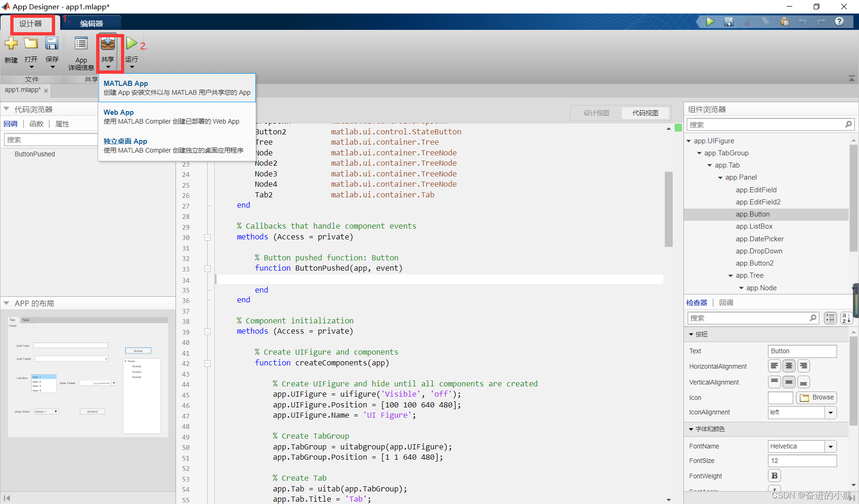This screenshot has width=859, height=504.
Task: Set horizontal alignment to center
Action: click(x=789, y=366)
